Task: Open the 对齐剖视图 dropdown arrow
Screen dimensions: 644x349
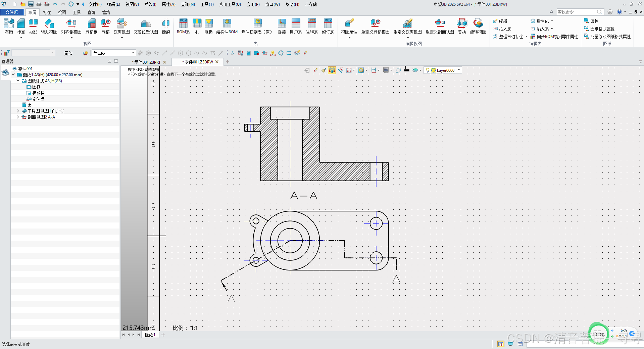Action: click(x=71, y=38)
